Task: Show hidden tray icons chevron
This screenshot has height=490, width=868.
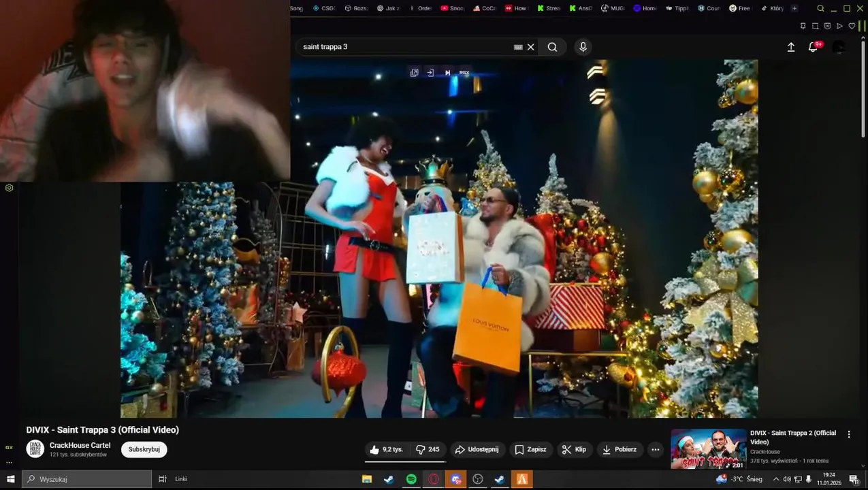Action: [x=775, y=479]
